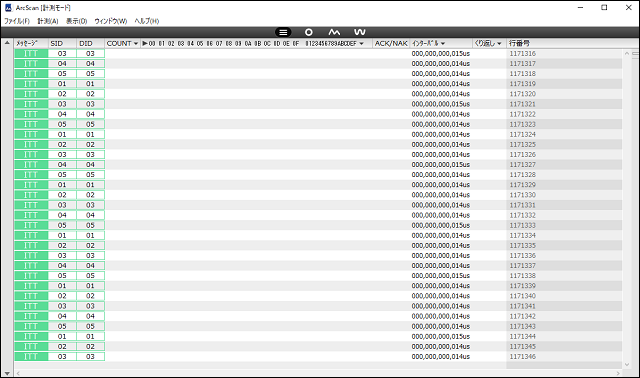Select line number 1171342

522,316
